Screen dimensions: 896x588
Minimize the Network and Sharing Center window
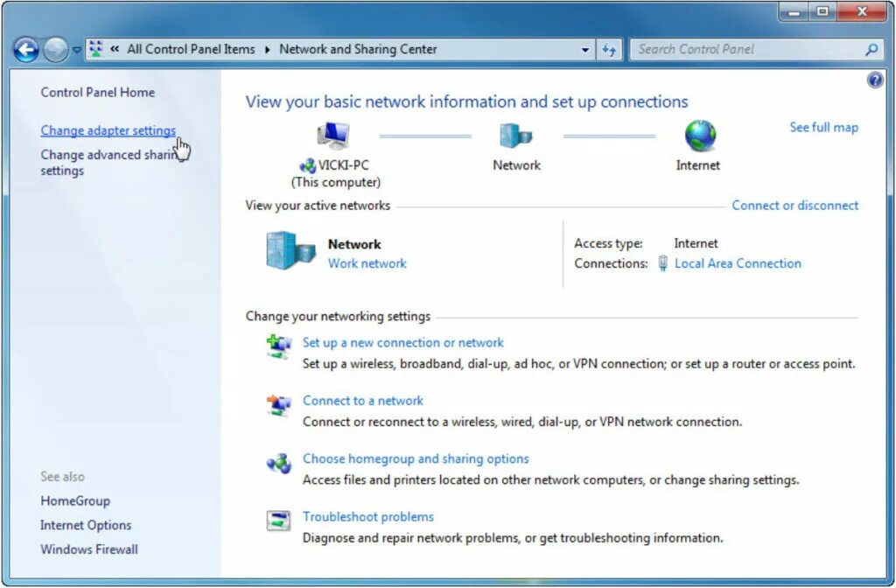794,11
